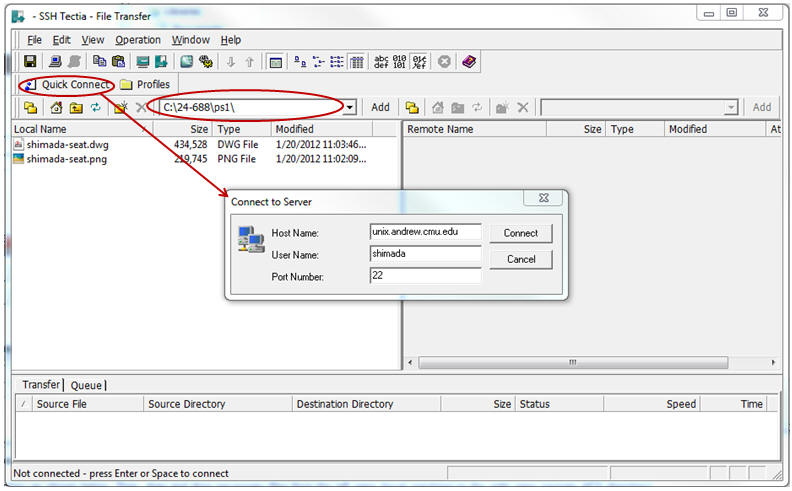Sort local files by Size column

pos(183,129)
